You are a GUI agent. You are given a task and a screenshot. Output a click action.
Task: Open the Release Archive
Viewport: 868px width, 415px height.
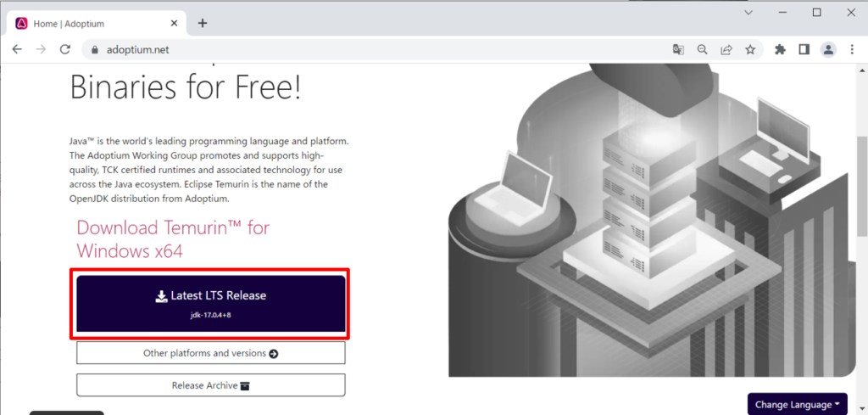click(211, 385)
